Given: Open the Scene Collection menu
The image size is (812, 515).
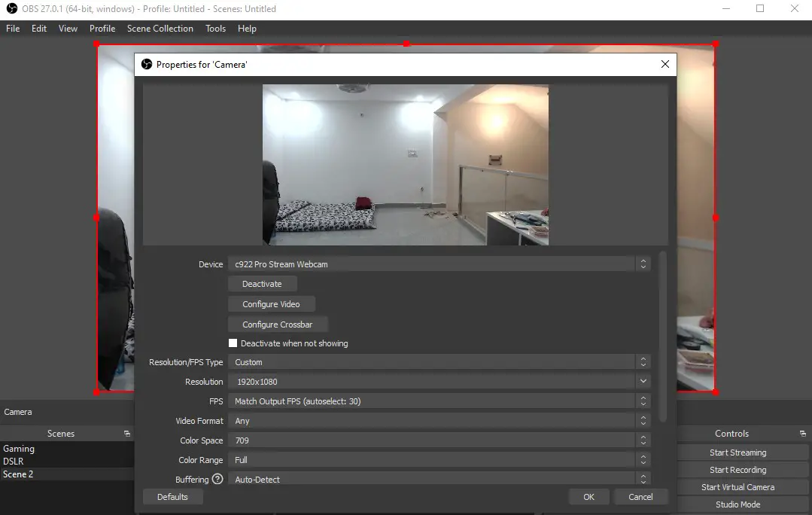Looking at the screenshot, I should coord(160,29).
